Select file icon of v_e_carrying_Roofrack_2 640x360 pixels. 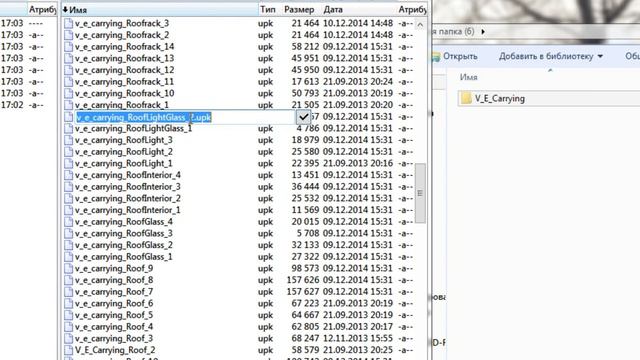pos(69,35)
